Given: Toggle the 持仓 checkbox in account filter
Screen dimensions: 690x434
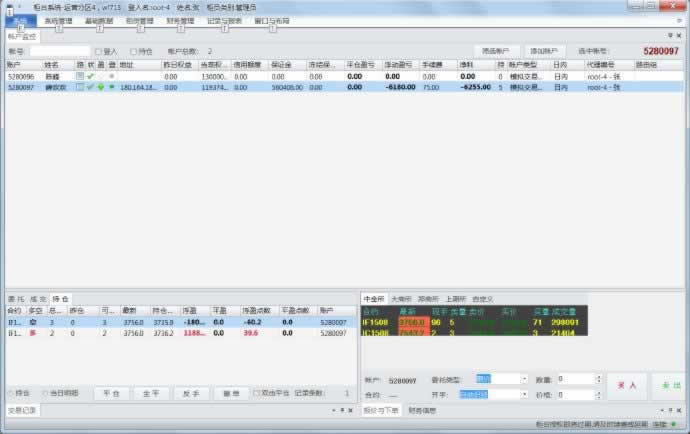Looking at the screenshot, I should [133, 51].
